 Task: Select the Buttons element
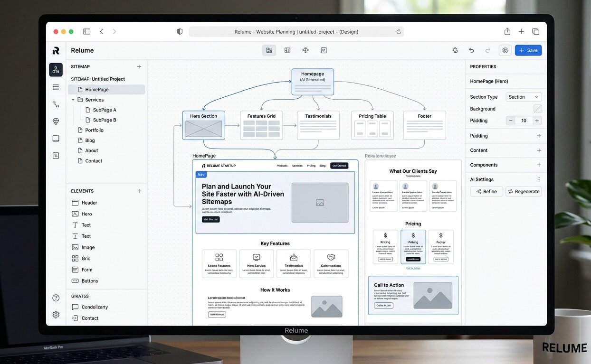click(85, 281)
